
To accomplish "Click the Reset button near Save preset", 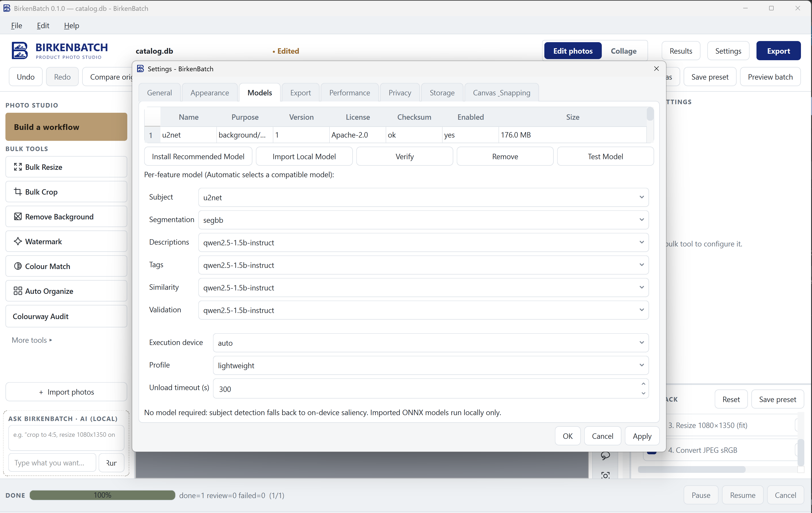I will tap(731, 400).
